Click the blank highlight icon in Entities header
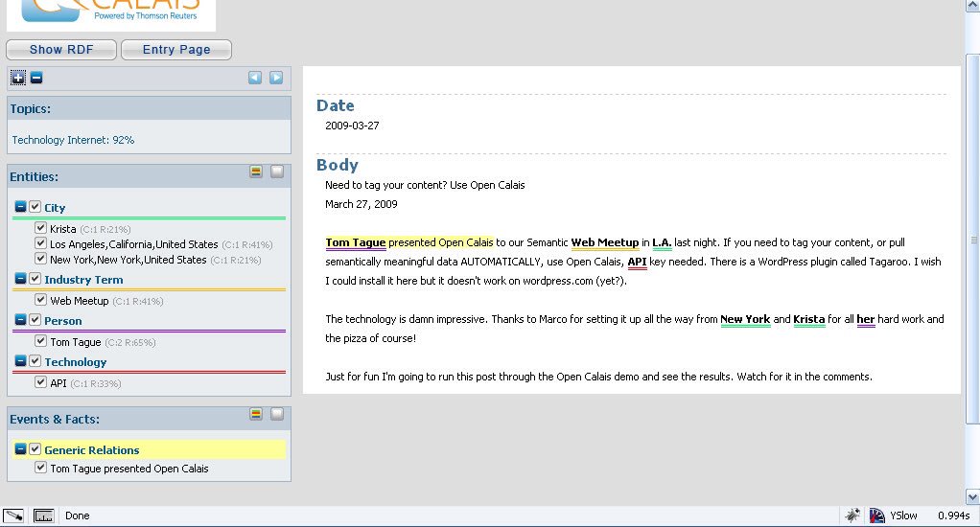This screenshot has height=527, width=980. point(277,172)
